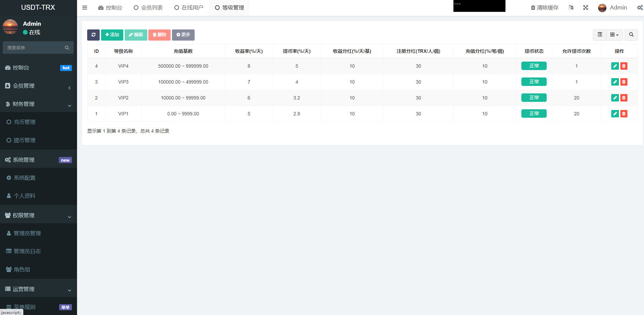Open the Admin avatar picture

click(x=602, y=7)
